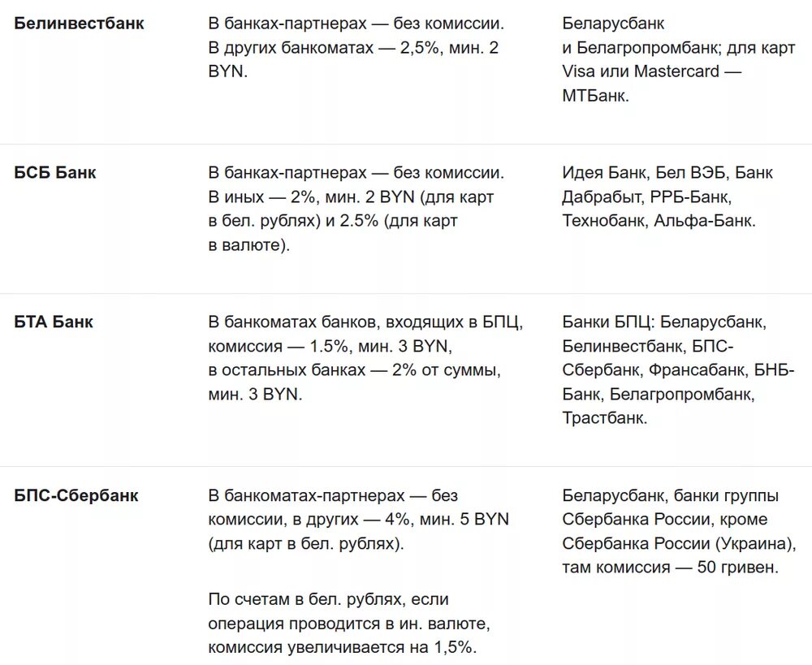
Task: Click the "Банки БПЦ: Беларусбанк" line
Action: pyautogui.click(x=663, y=322)
